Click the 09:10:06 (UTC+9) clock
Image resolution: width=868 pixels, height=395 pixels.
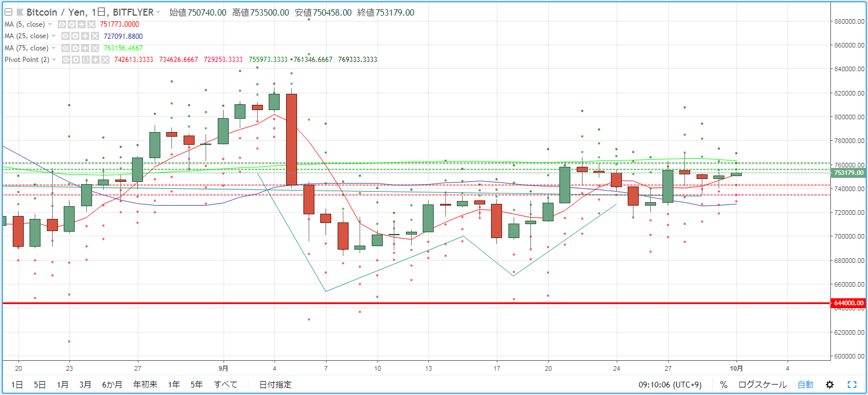[x=673, y=385]
